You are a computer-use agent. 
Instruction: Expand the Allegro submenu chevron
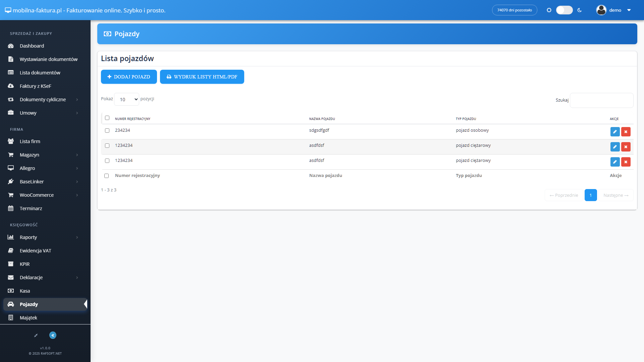(77, 168)
